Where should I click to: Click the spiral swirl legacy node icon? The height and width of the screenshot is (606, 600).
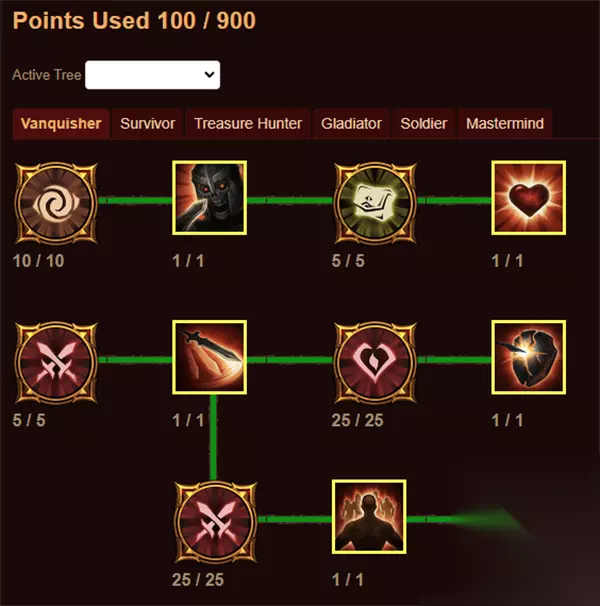tap(56, 202)
